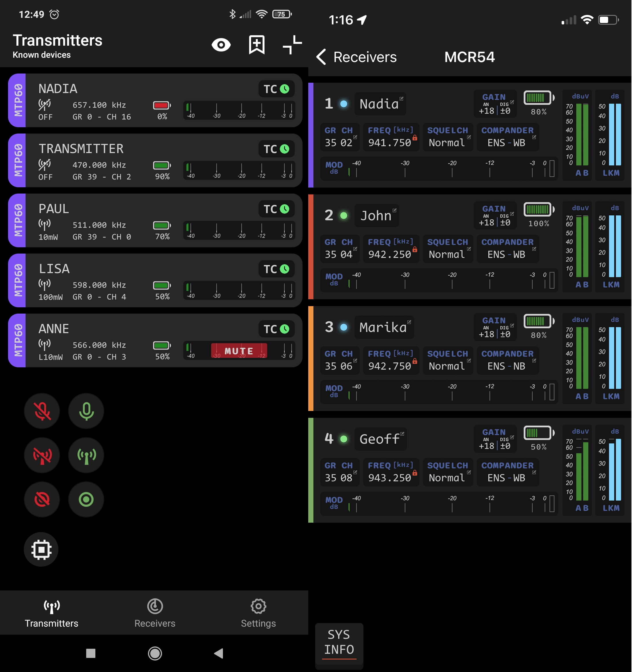Toggle NADIA's TC timecode badge

tap(276, 89)
